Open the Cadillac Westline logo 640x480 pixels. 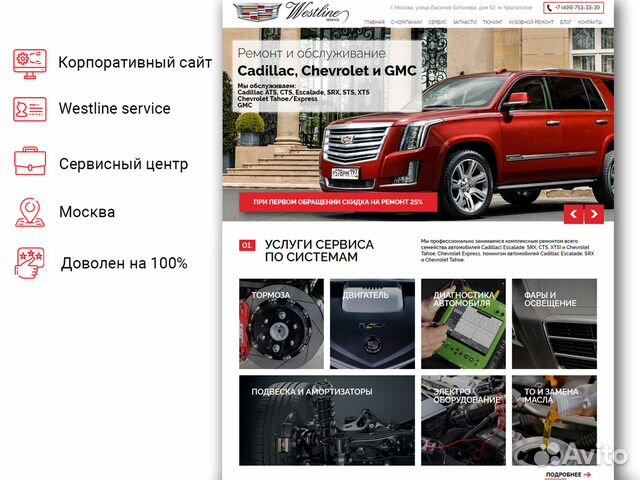pos(291,13)
